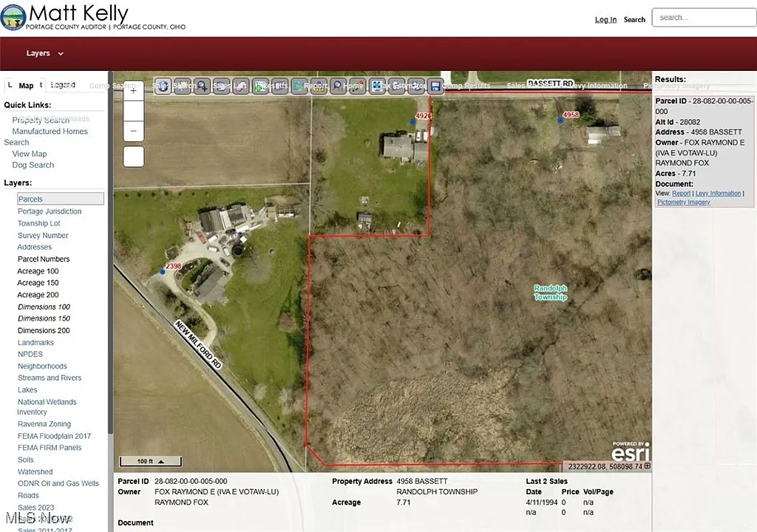
Task: Click the Portage County seal logo
Action: point(13,17)
